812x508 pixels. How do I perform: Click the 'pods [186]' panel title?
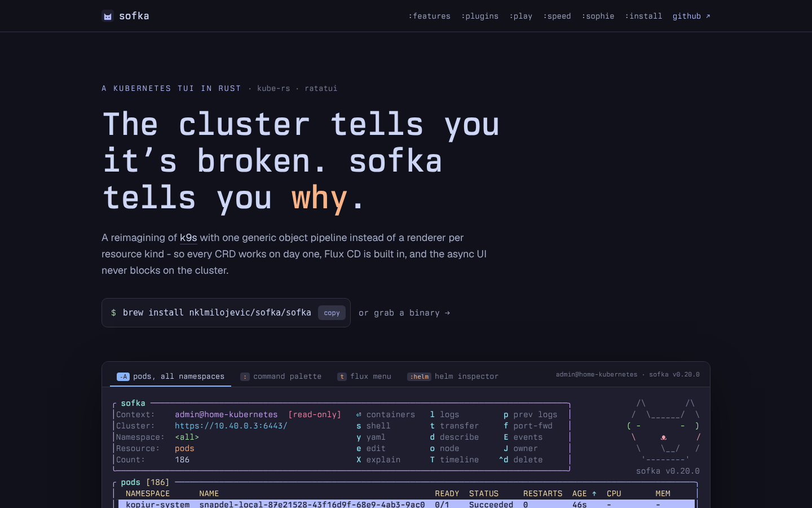pos(145,482)
